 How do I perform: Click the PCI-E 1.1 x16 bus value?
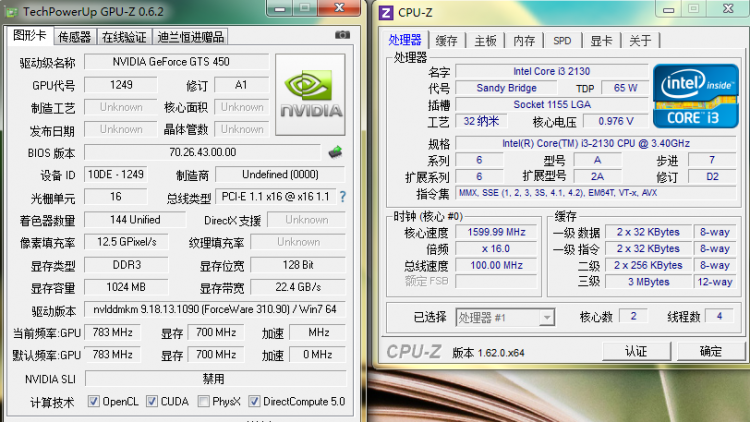(276, 197)
